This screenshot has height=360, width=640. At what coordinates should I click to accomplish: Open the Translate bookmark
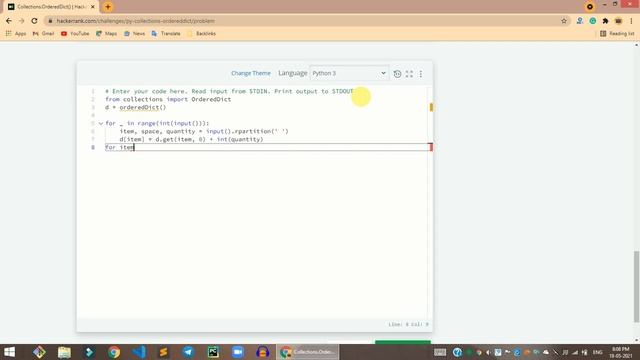[x=166, y=33]
